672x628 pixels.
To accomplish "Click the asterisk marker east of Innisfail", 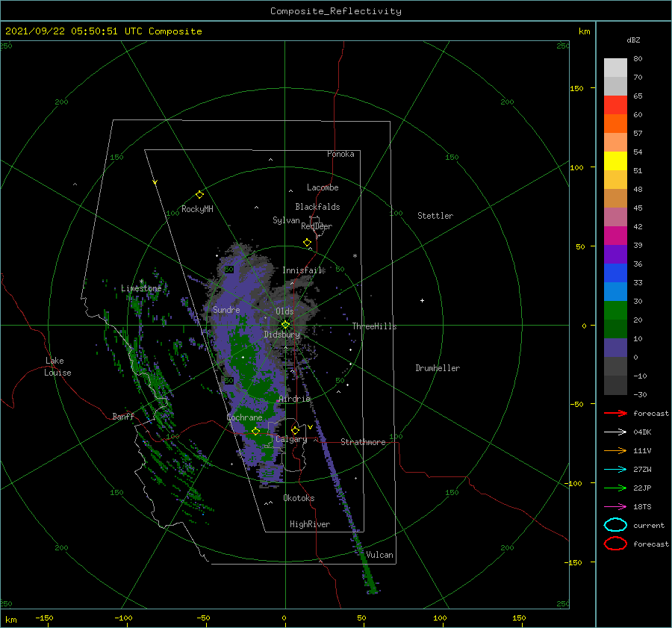I will pos(355,256).
